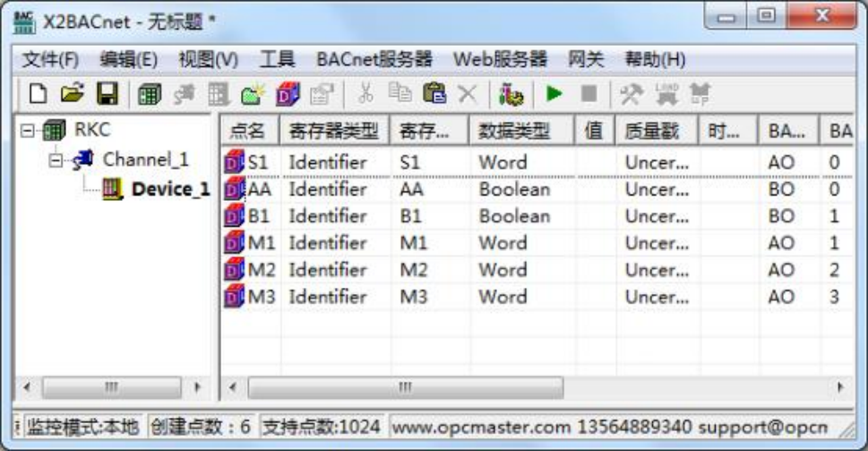This screenshot has width=868, height=451.
Task: Select the B1 point name cell
Action: pyautogui.click(x=259, y=216)
